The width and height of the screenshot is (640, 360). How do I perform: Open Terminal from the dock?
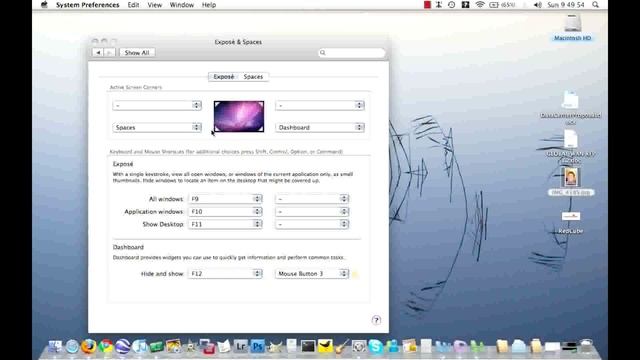click(x=308, y=347)
